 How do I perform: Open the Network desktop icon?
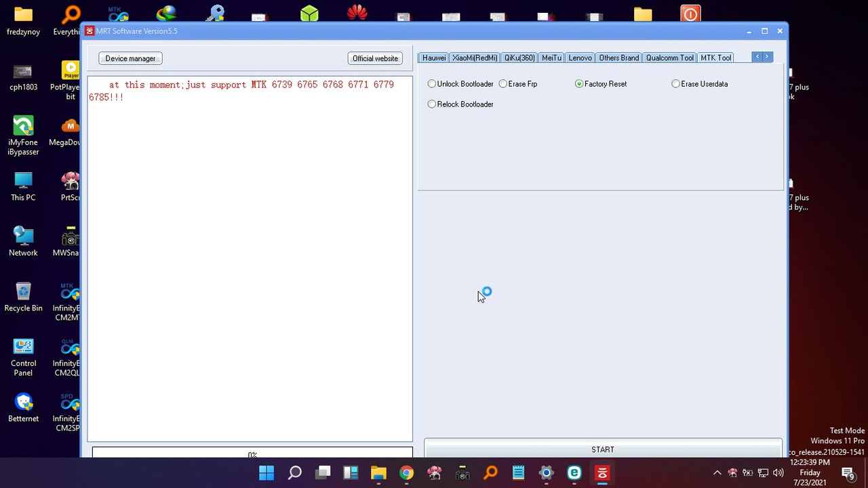point(23,241)
